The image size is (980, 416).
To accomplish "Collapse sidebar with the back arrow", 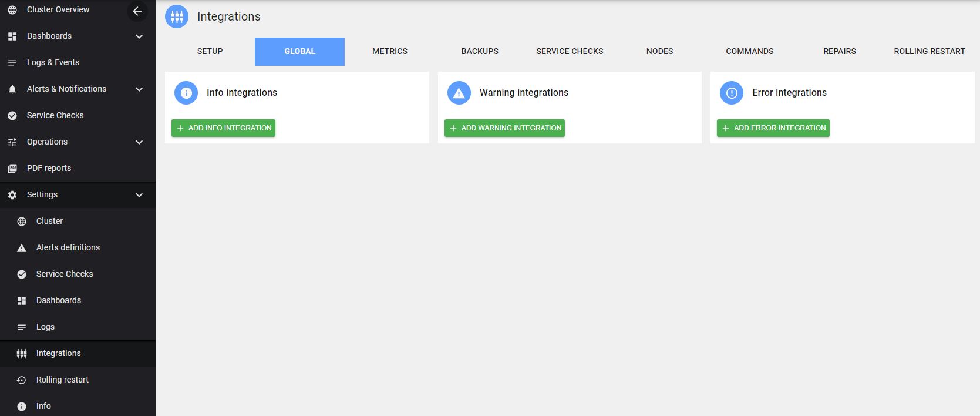I will tap(137, 11).
